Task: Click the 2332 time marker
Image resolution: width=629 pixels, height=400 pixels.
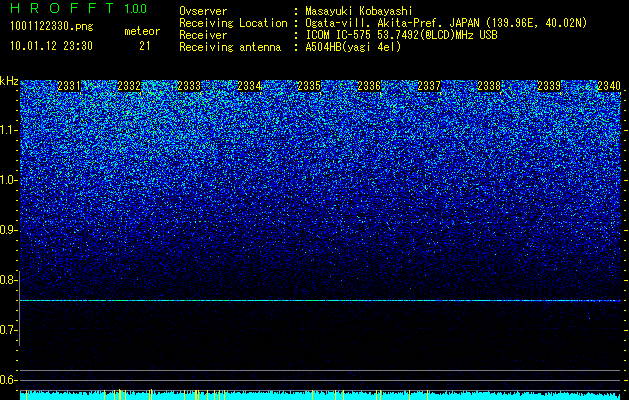Action: 129,86
